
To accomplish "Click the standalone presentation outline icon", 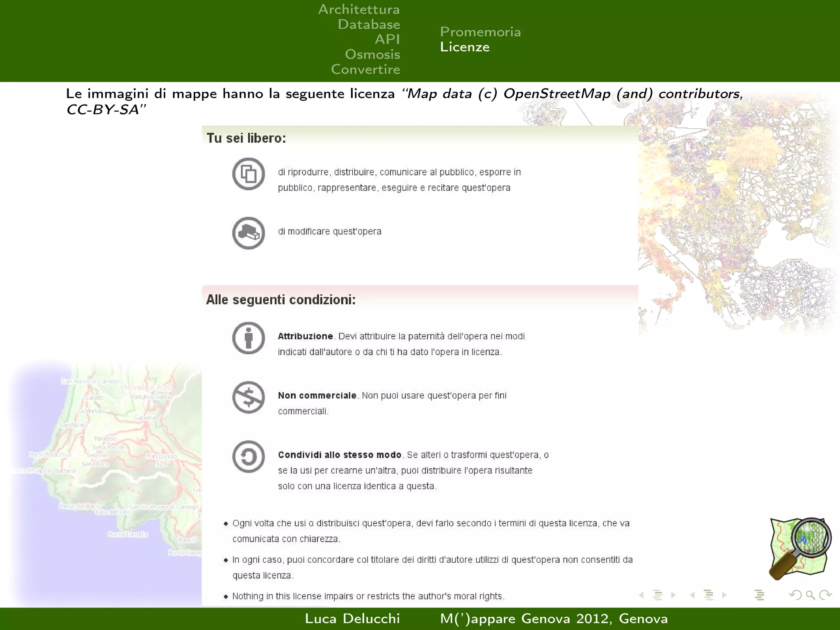I will (759, 595).
